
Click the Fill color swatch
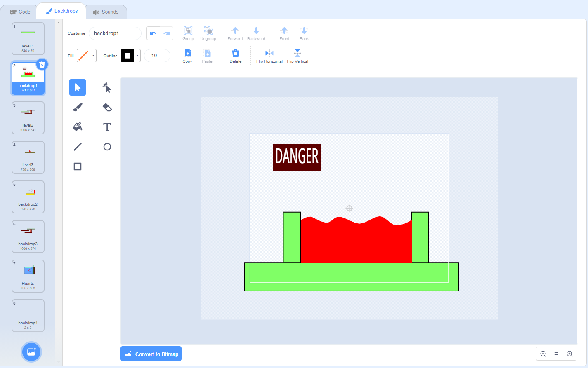[x=84, y=56]
